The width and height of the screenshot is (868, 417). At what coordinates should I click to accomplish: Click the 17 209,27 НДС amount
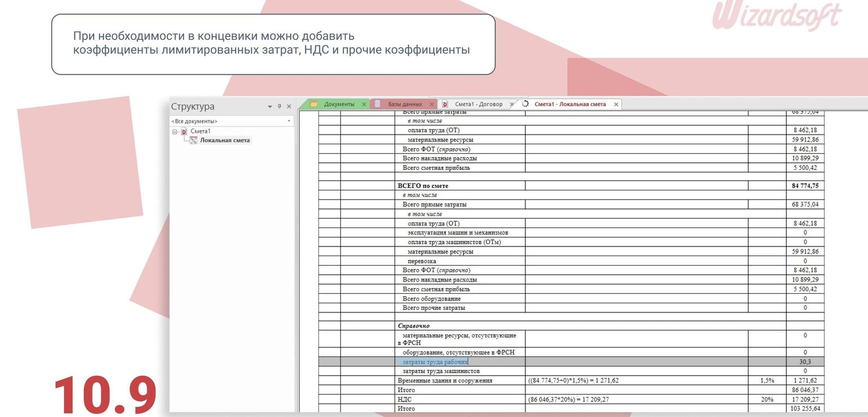click(x=805, y=399)
